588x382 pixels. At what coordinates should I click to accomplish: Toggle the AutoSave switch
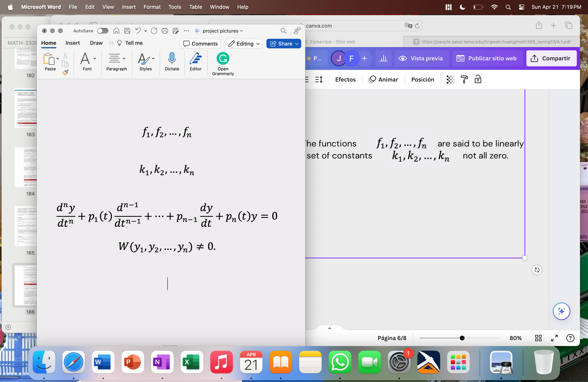(102, 31)
